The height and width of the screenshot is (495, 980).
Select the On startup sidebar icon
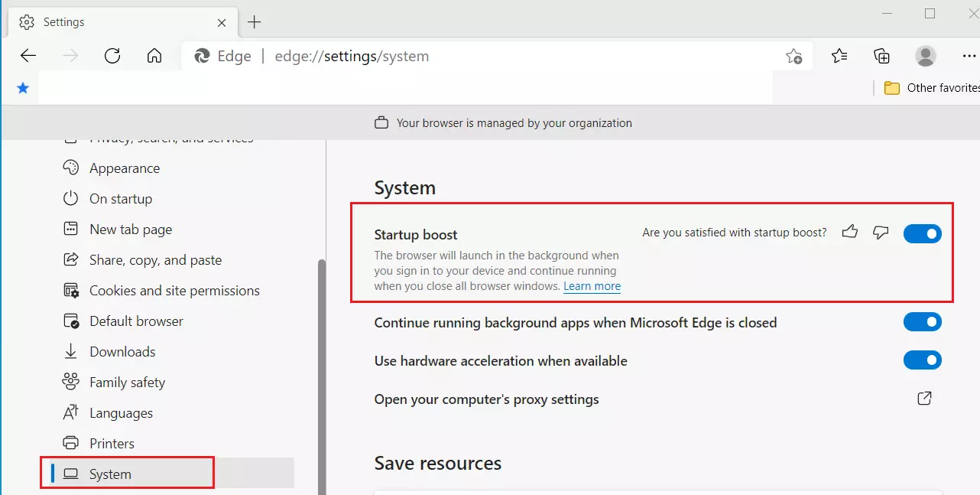(70, 198)
